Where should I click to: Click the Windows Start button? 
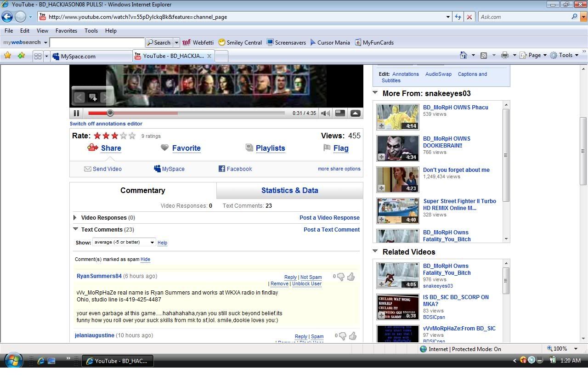12,361
